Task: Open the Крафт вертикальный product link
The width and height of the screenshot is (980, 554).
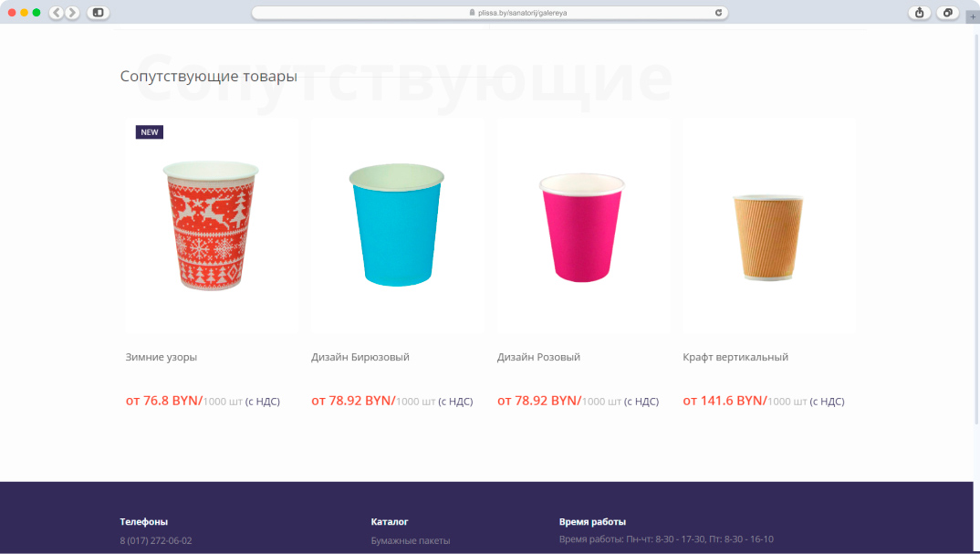Action: click(735, 357)
